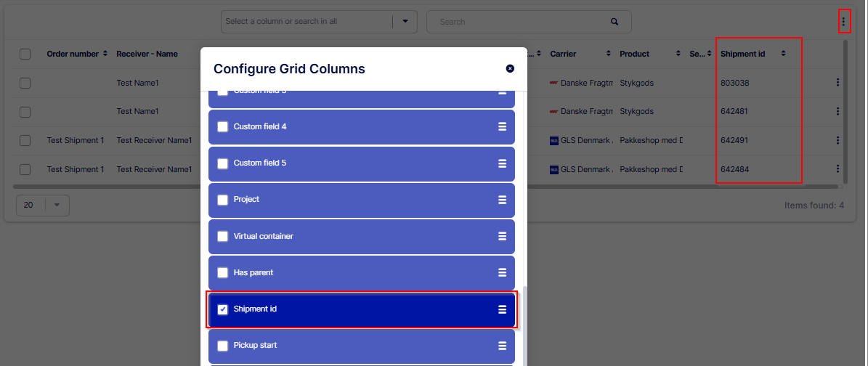Click into the Search text field
The image size is (868, 366).
(x=519, y=22)
